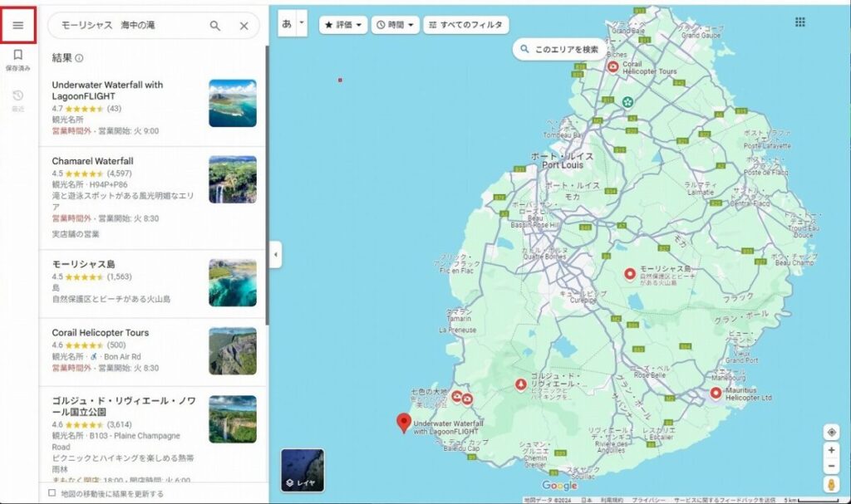851x504 pixels.
Task: Zoom in the map with plus
Action: (x=831, y=450)
